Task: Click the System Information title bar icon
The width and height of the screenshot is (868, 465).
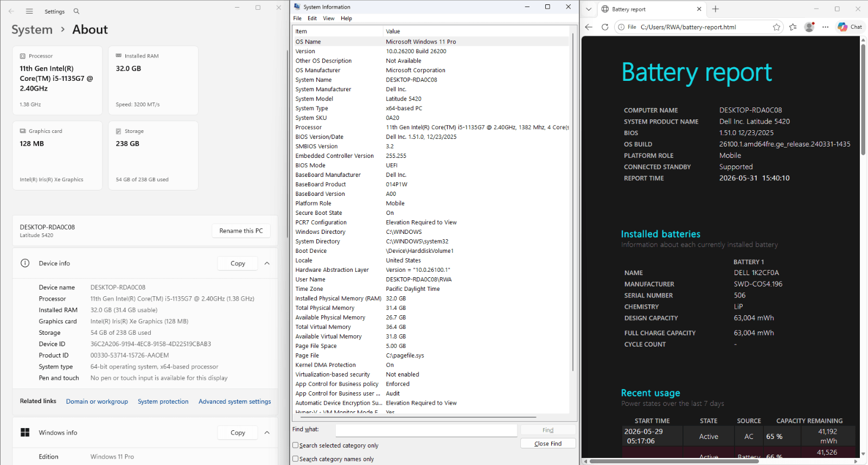Action: coord(297,7)
